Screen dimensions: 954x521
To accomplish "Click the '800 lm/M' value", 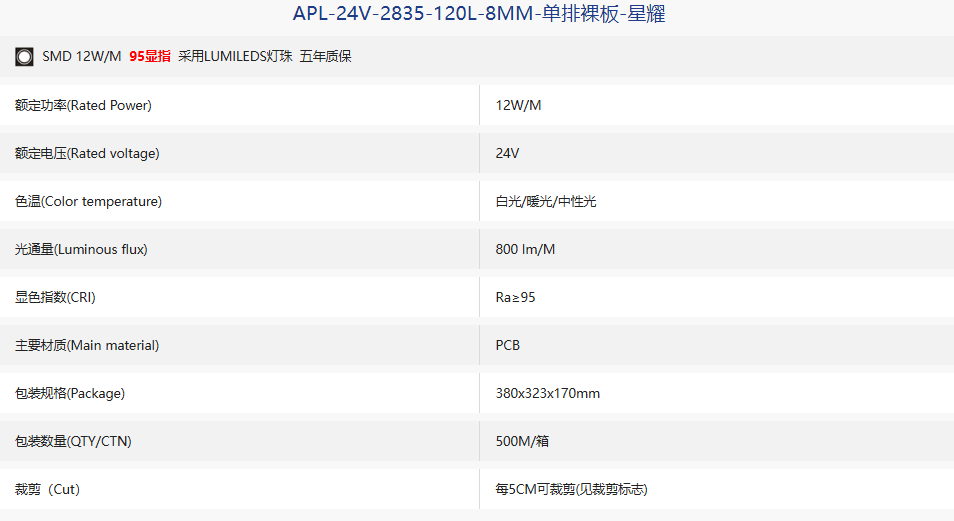I will point(525,250).
